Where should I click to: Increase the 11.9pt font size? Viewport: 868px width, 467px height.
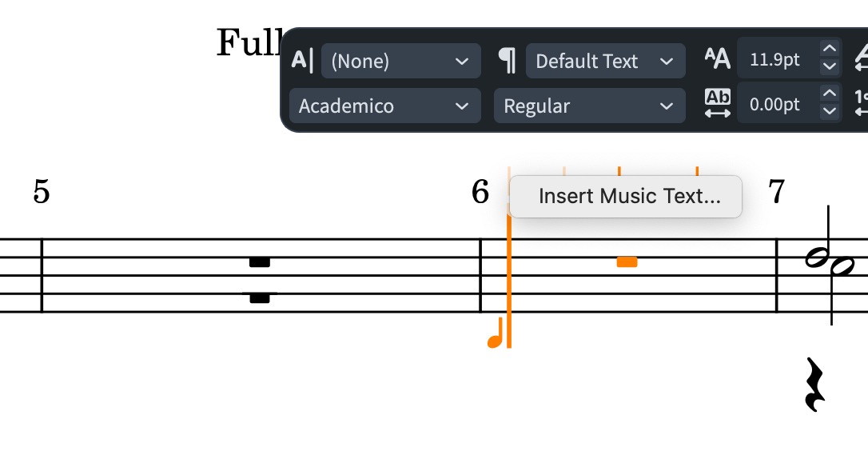(830, 49)
